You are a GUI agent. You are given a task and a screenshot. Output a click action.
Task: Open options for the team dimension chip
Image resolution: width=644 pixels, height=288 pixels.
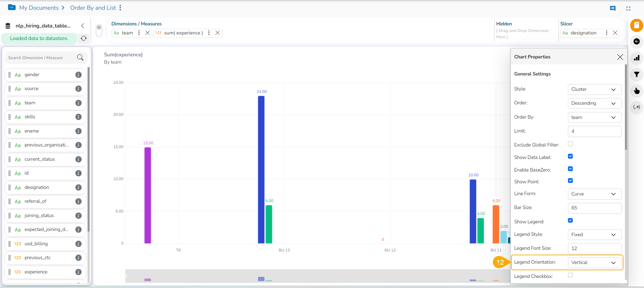139,33
